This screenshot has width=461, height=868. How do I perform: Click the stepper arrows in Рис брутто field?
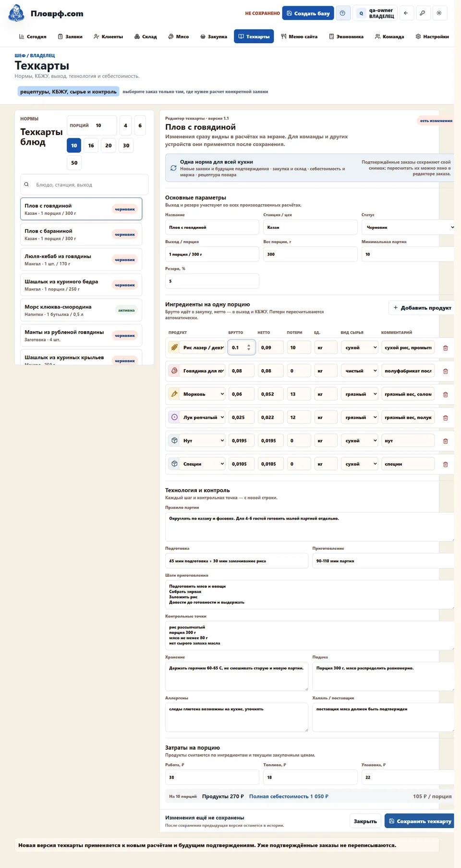(249, 347)
